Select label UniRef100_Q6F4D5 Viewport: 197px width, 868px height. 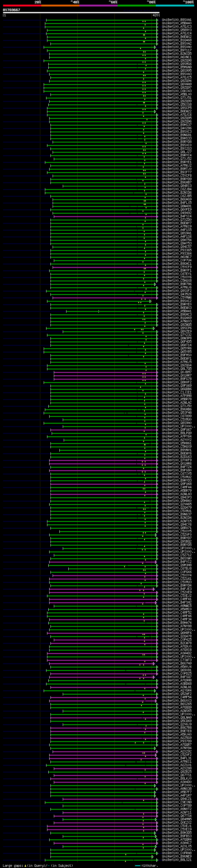coord(176,342)
